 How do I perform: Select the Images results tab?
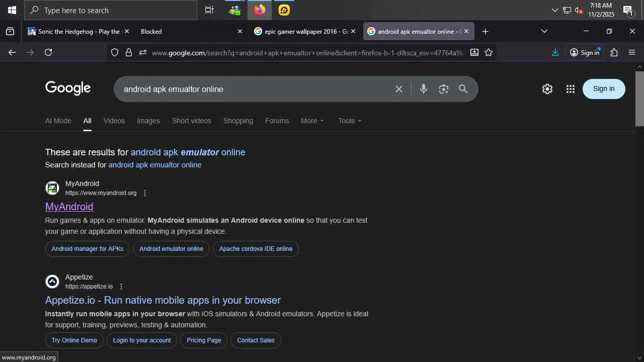[x=148, y=121]
